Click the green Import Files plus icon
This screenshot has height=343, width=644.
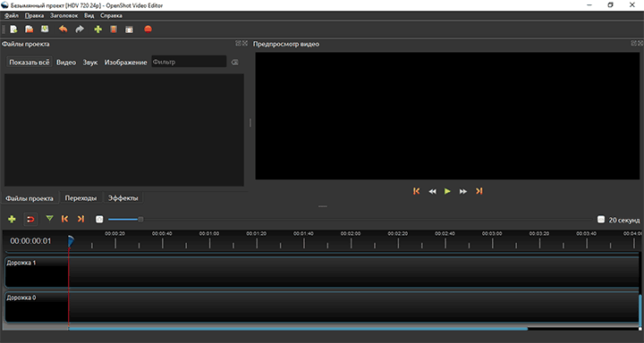pyautogui.click(x=97, y=29)
